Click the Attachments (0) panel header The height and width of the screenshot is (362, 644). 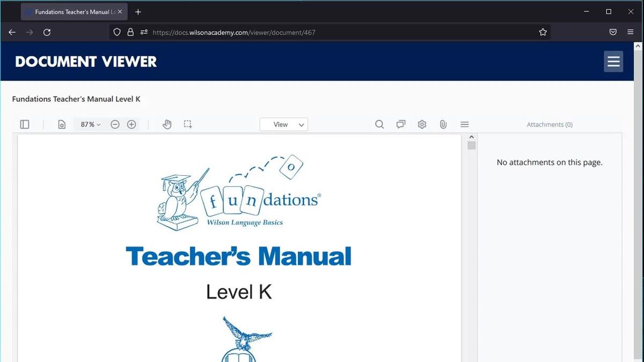pyautogui.click(x=550, y=125)
